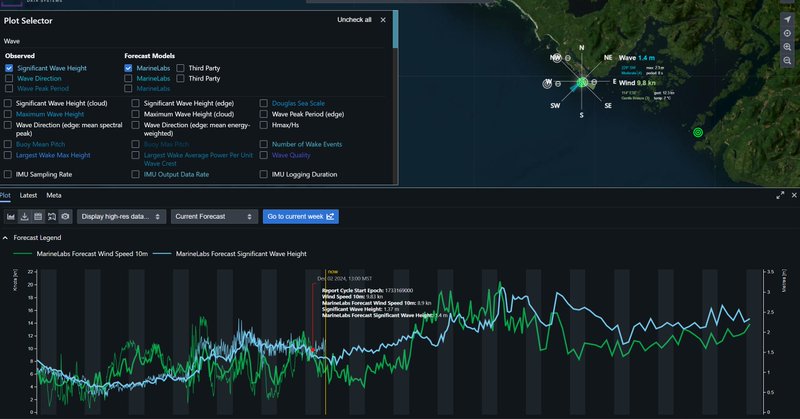Check IMU Logging Duration
This screenshot has width=800, height=419.
click(x=263, y=175)
